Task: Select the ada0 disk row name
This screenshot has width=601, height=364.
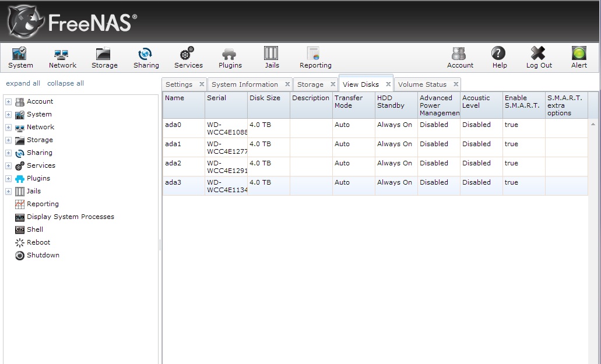Action: [x=173, y=125]
